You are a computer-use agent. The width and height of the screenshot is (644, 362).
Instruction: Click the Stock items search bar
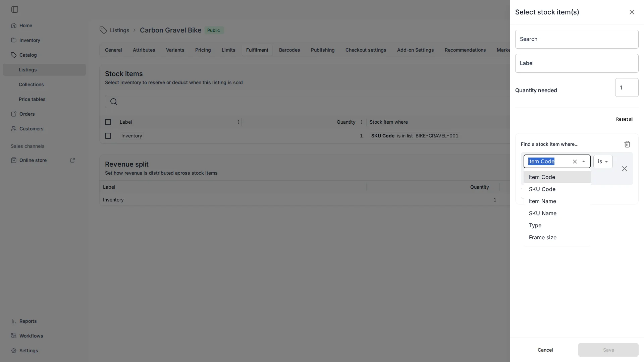(x=307, y=102)
